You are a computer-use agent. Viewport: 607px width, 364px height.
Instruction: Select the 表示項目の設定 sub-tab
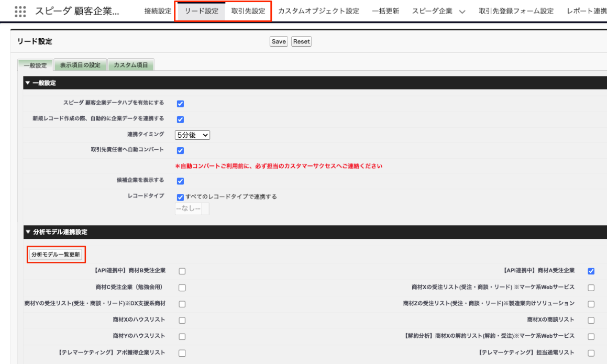pos(80,65)
